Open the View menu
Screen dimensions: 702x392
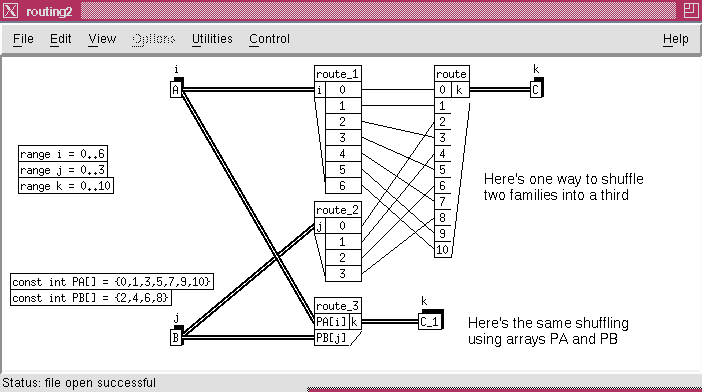(x=102, y=39)
